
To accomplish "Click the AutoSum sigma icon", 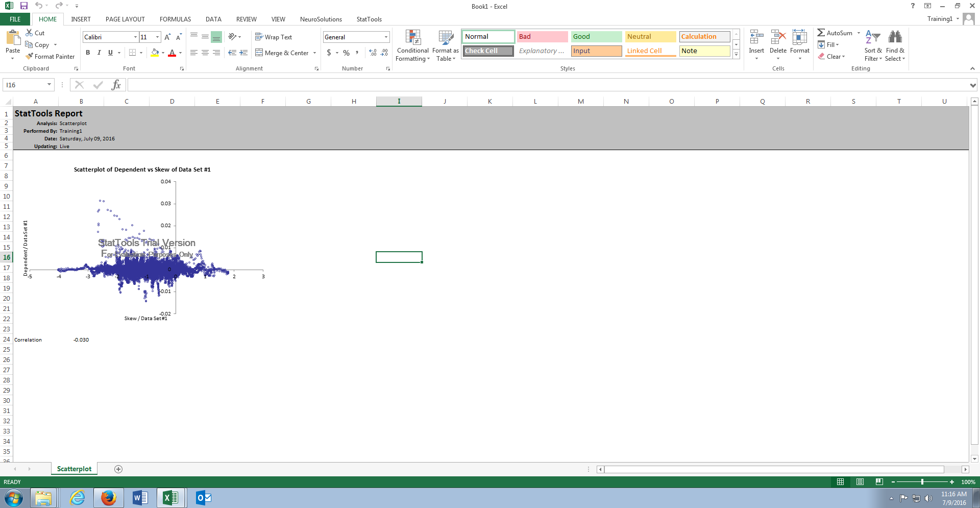I will (821, 33).
